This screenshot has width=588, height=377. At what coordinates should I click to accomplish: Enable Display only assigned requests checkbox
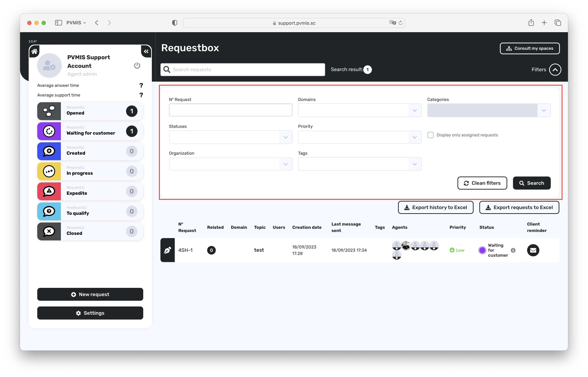tap(430, 135)
